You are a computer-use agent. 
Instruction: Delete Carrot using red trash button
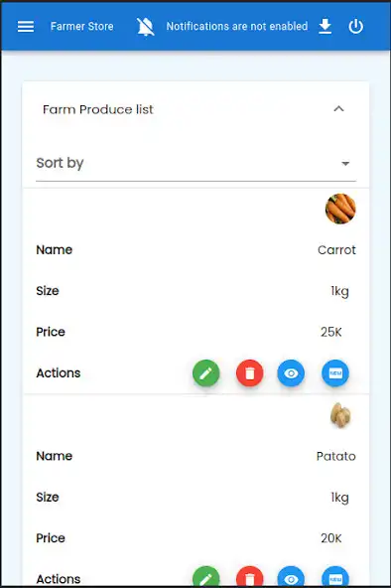click(x=250, y=373)
